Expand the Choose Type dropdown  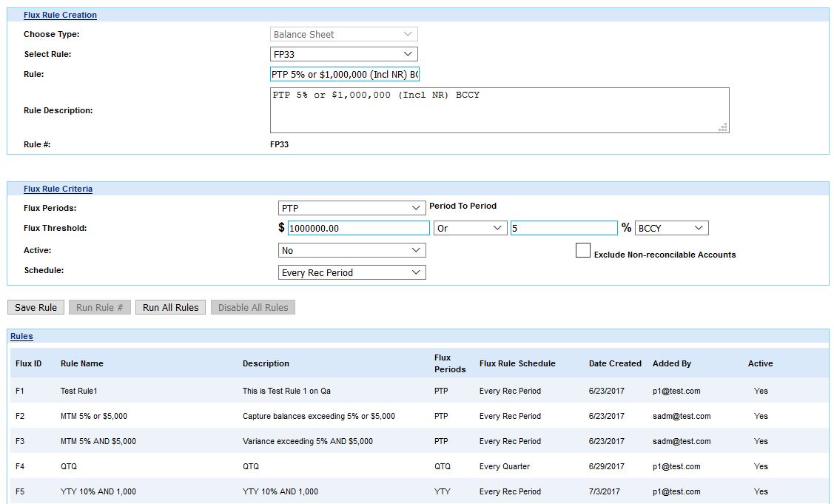point(343,34)
